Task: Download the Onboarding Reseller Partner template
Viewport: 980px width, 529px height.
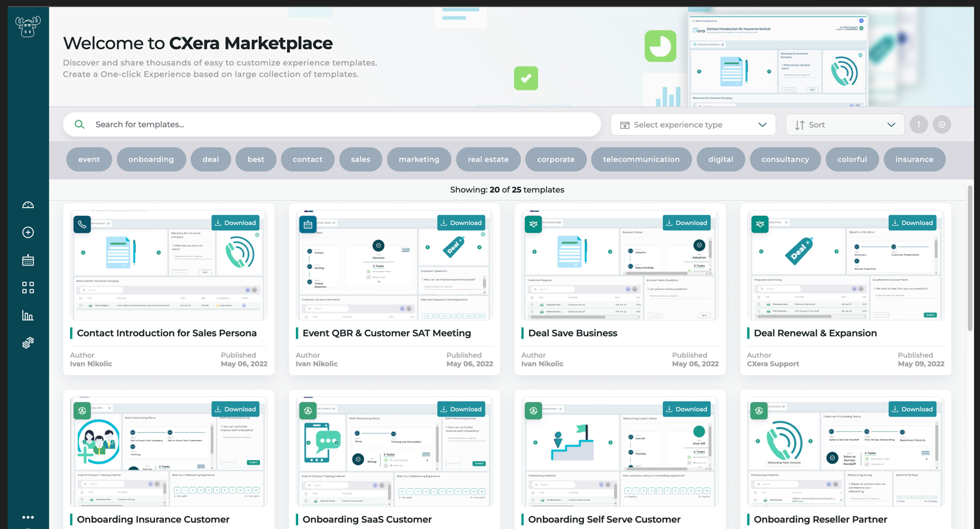Action: click(x=912, y=409)
